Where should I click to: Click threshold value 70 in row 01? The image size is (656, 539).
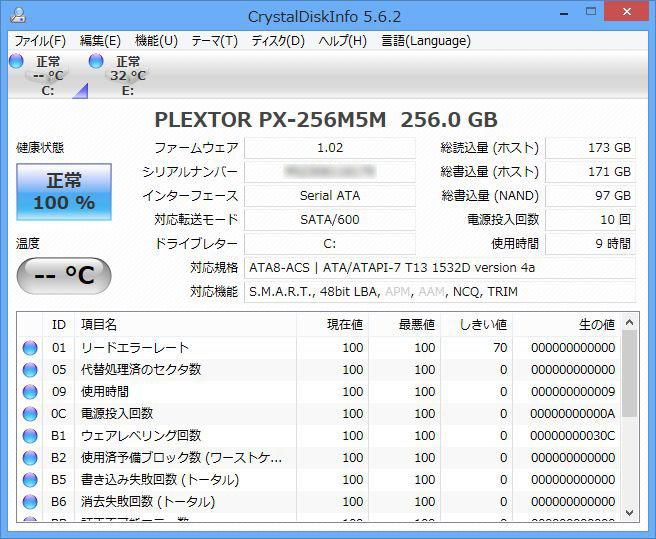click(x=500, y=348)
